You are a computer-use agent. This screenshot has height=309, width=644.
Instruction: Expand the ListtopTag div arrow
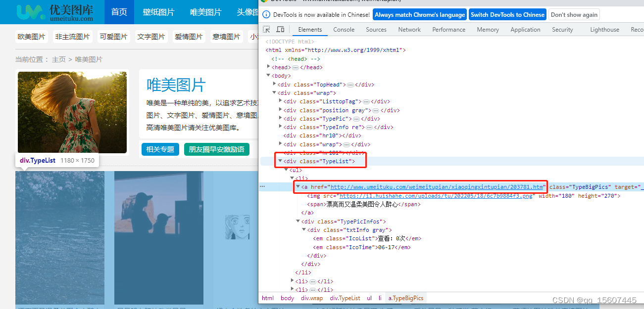[x=281, y=101]
